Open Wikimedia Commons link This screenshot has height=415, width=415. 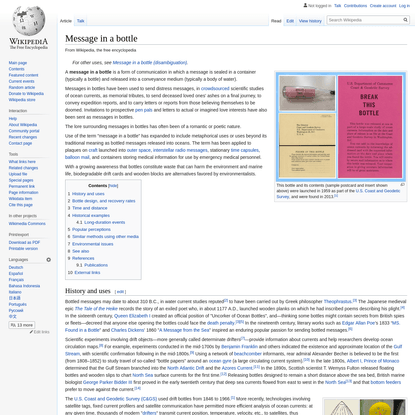27,223
